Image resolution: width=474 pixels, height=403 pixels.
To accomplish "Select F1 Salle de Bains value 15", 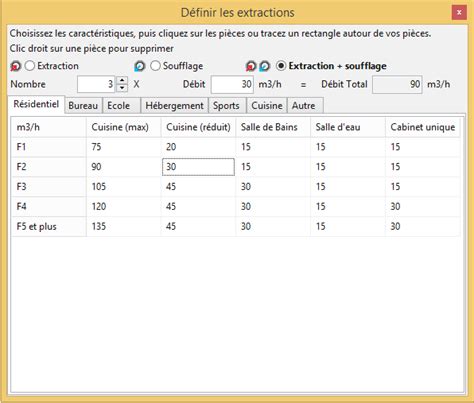I will coord(273,147).
